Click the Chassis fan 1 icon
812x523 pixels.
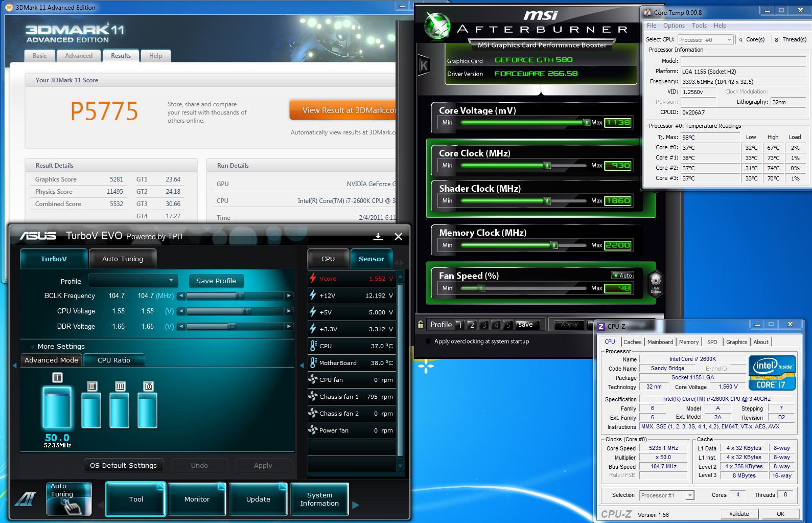(x=313, y=396)
